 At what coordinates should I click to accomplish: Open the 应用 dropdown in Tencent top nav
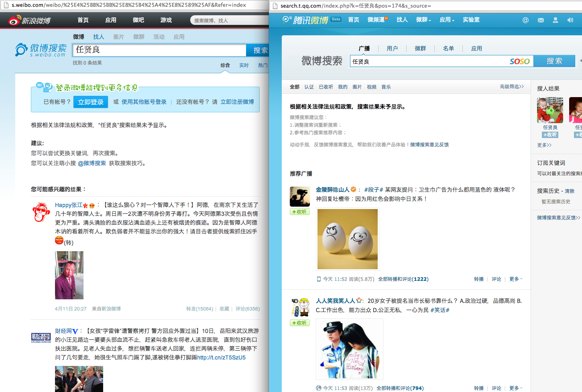tap(447, 20)
